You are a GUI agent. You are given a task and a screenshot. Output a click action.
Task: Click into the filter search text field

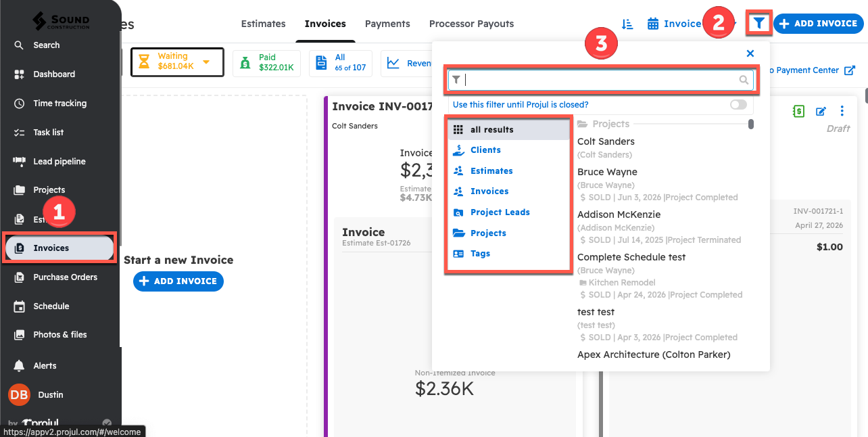[x=598, y=80]
